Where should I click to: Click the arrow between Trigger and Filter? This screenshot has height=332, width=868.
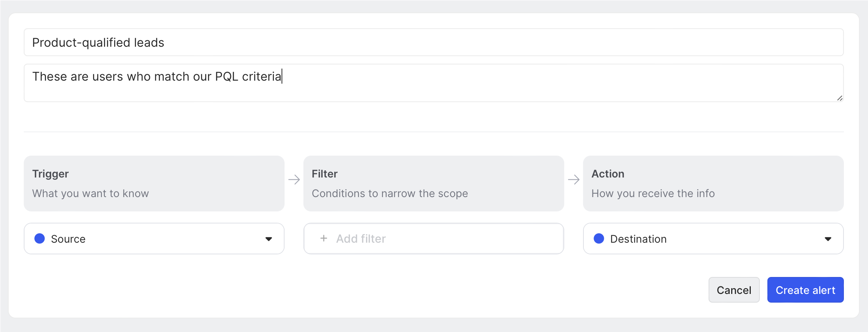coord(294,179)
